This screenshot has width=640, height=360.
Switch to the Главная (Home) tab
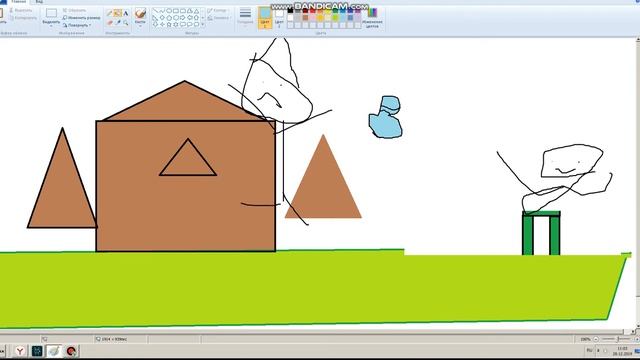(x=18, y=2)
